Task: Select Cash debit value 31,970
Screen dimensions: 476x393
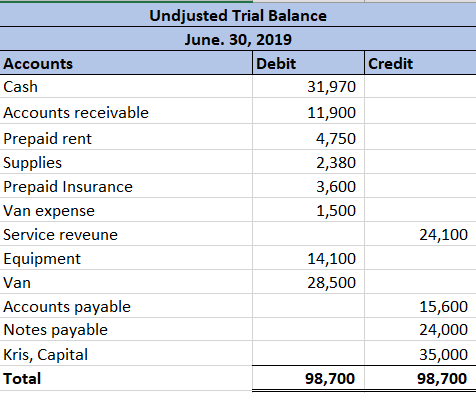Action: coord(308,86)
